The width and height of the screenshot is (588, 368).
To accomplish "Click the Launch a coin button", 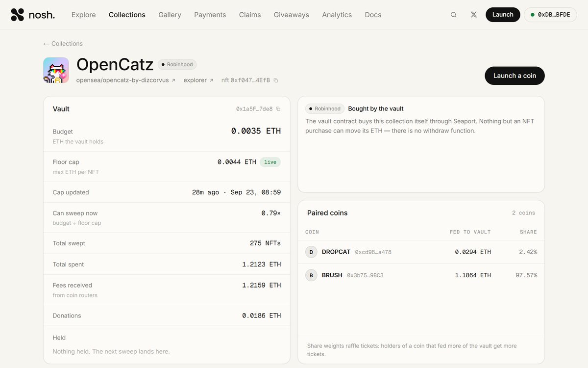I will point(514,76).
